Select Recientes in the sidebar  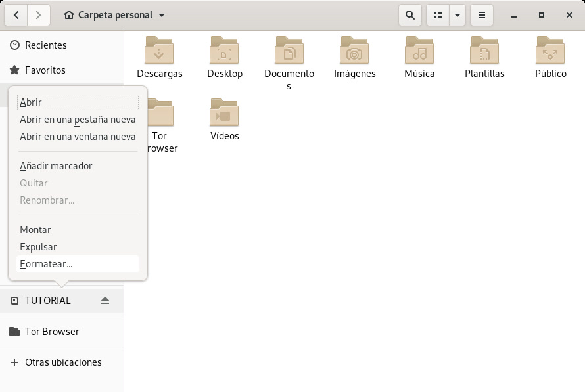[45, 45]
